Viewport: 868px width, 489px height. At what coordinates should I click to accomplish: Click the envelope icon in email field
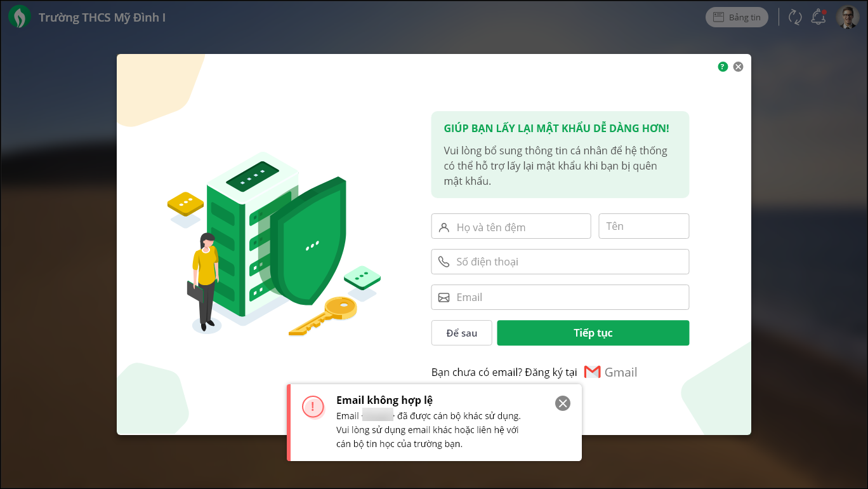pos(444,297)
